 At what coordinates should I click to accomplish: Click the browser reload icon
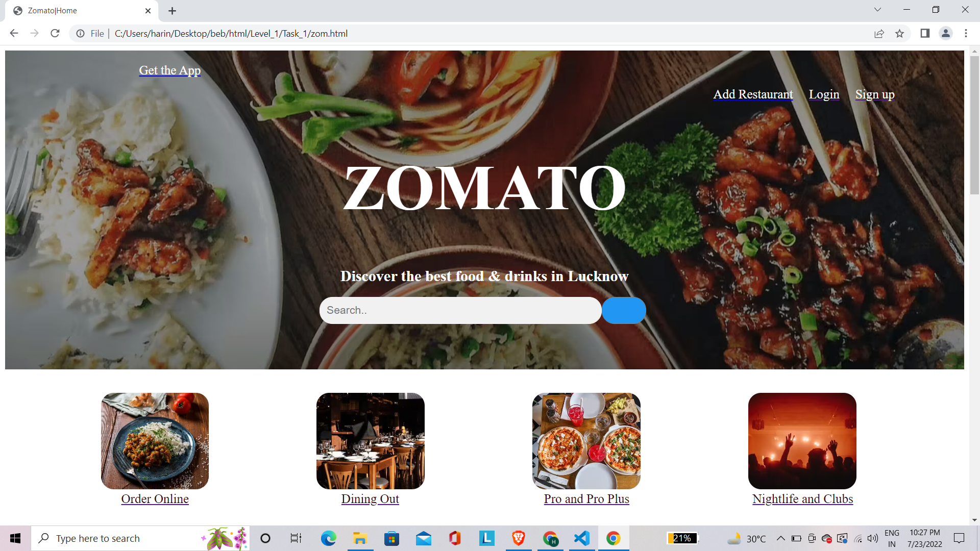tap(55, 34)
